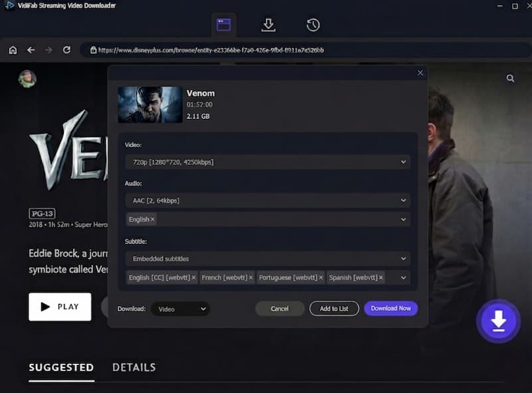The image size is (532, 393).
Task: Click the 01:52:00 duration text
Action: click(199, 104)
